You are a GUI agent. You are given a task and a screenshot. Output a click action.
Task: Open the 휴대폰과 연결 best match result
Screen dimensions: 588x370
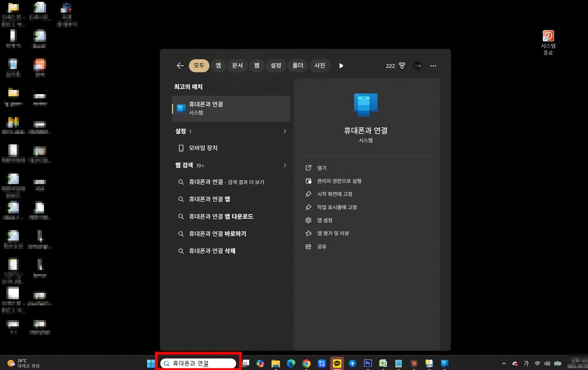[231, 108]
